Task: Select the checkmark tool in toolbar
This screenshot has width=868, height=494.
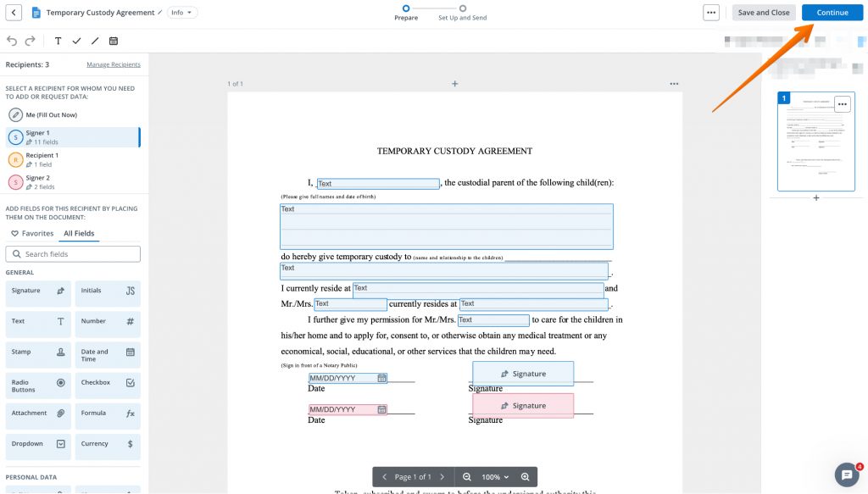Action: pos(76,41)
